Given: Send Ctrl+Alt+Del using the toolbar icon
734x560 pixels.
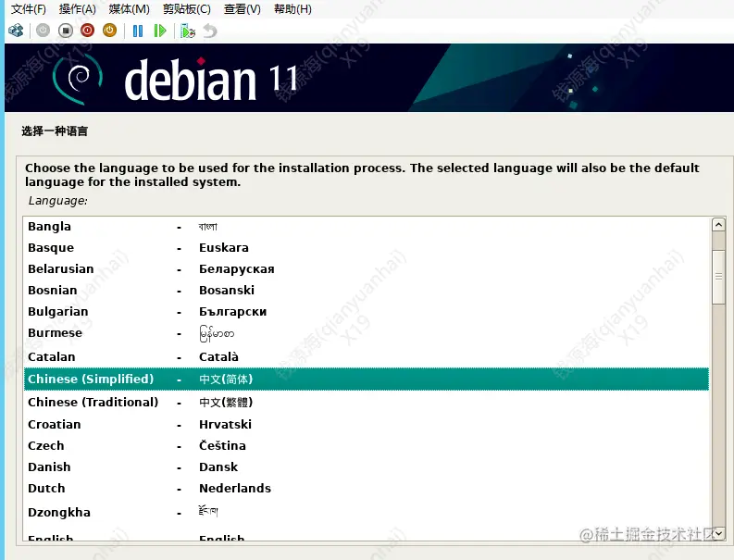Looking at the screenshot, I should pos(16,31).
